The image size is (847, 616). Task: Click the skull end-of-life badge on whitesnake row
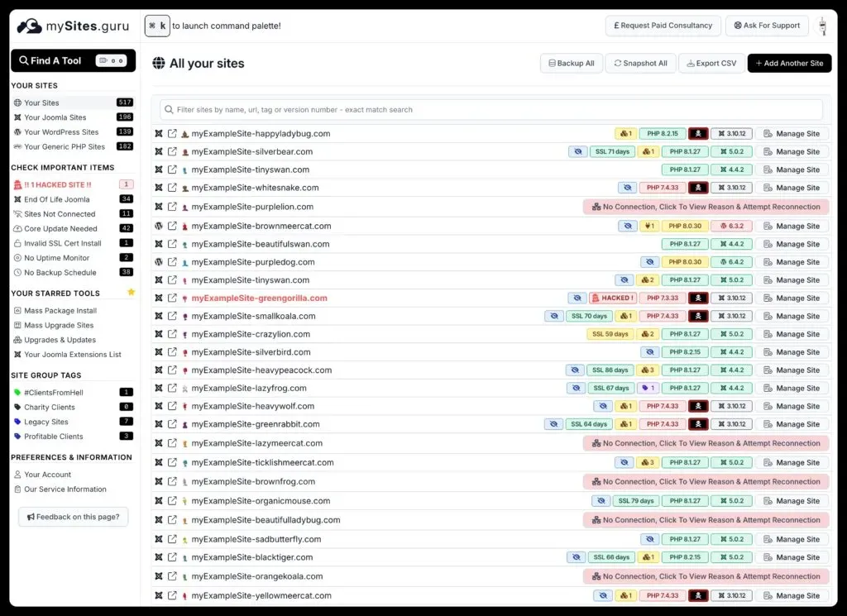pos(697,188)
